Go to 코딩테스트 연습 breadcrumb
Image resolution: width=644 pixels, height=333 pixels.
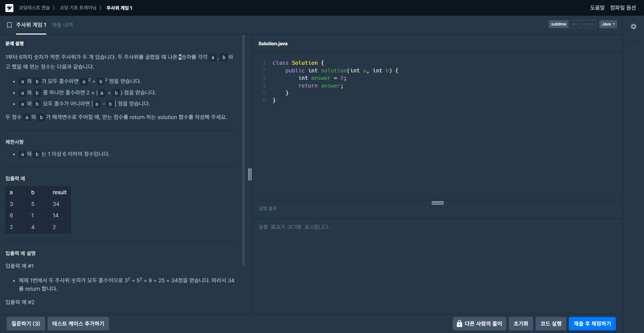pos(34,8)
